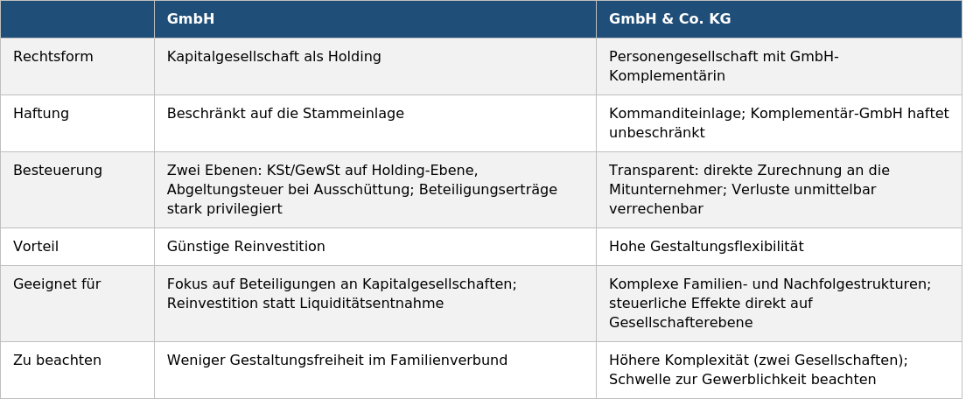Click the cell 'Personengesellschaft mit GmbH-Komplementärin'
Screen dimensions: 980x399
click(x=779, y=66)
